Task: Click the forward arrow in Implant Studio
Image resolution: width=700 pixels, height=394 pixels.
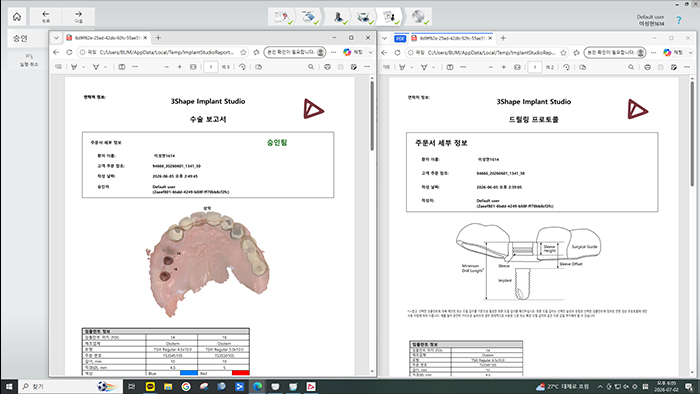Action: [x=78, y=17]
